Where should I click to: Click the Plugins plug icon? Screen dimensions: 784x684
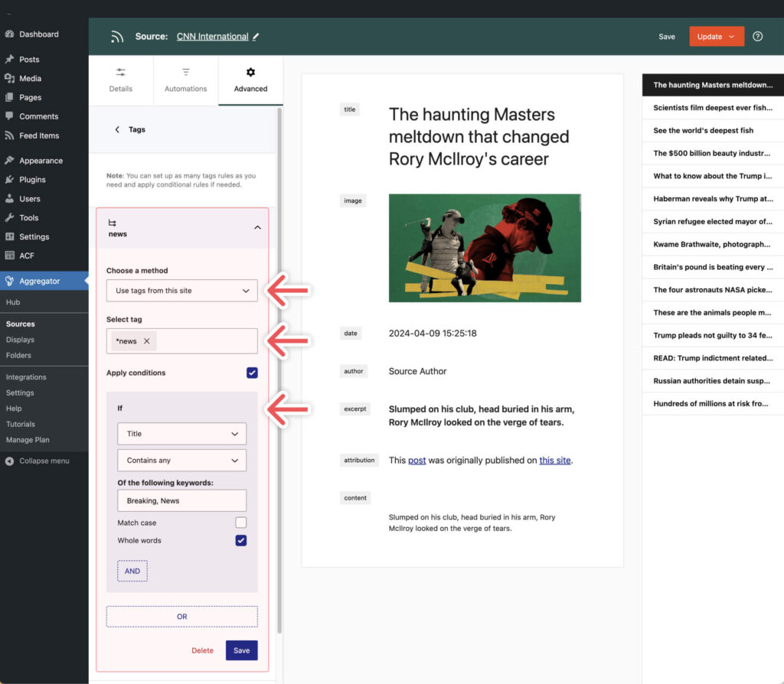pos(9,179)
